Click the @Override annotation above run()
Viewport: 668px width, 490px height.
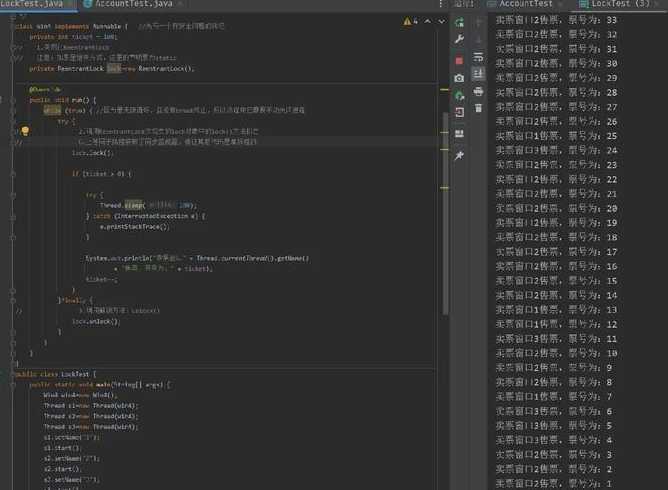click(x=45, y=89)
